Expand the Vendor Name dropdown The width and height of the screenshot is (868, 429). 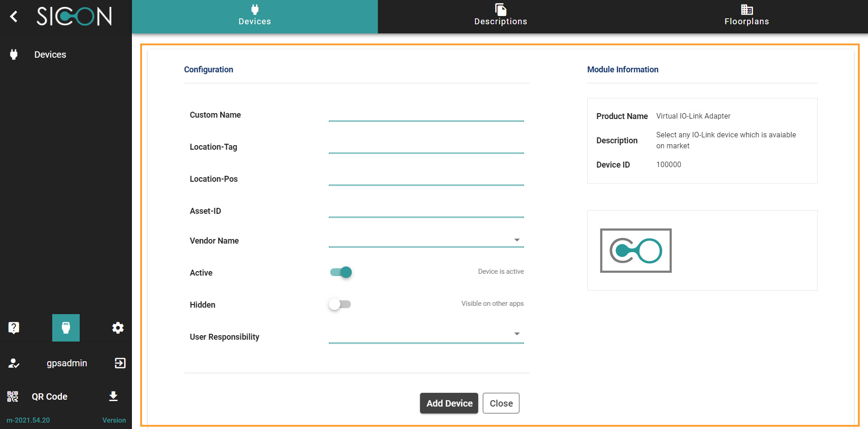tap(426, 240)
